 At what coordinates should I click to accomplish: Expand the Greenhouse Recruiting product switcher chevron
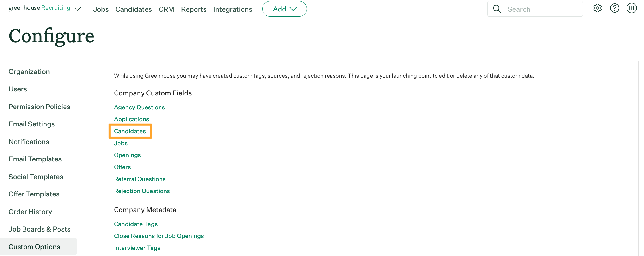pos(78,9)
